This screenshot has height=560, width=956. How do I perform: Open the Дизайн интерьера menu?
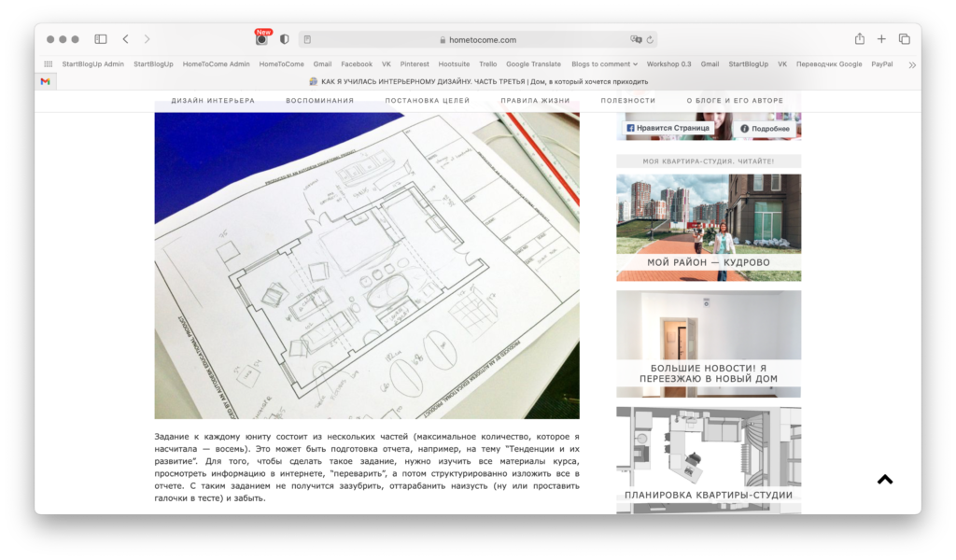click(213, 101)
